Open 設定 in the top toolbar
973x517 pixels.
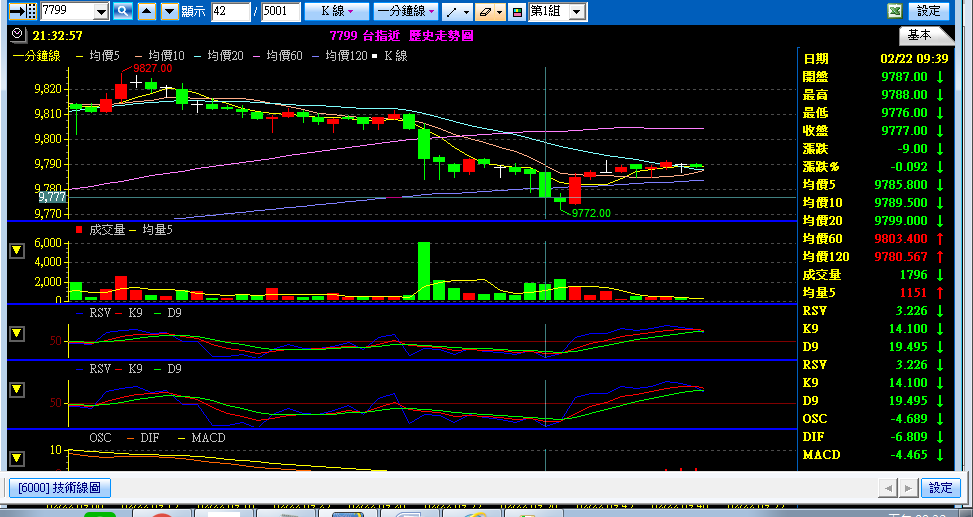click(x=929, y=11)
